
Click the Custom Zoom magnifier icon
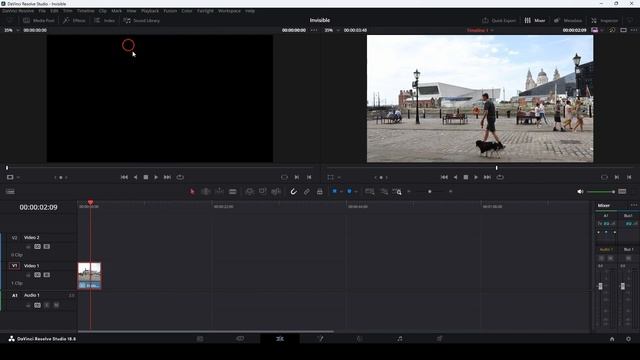(x=397, y=191)
